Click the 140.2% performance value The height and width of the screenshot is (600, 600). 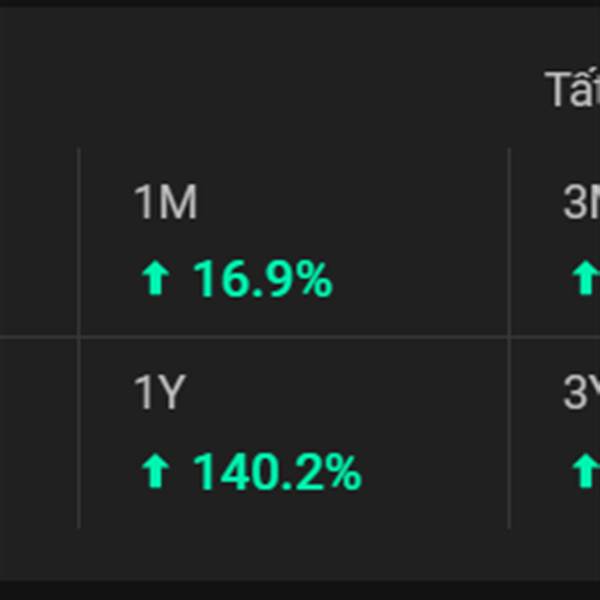click(x=276, y=471)
